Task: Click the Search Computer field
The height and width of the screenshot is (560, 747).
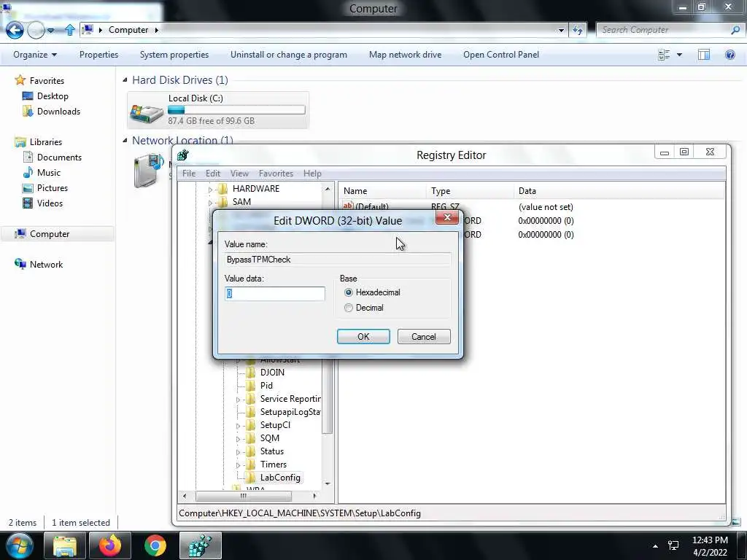Action: 665,30
